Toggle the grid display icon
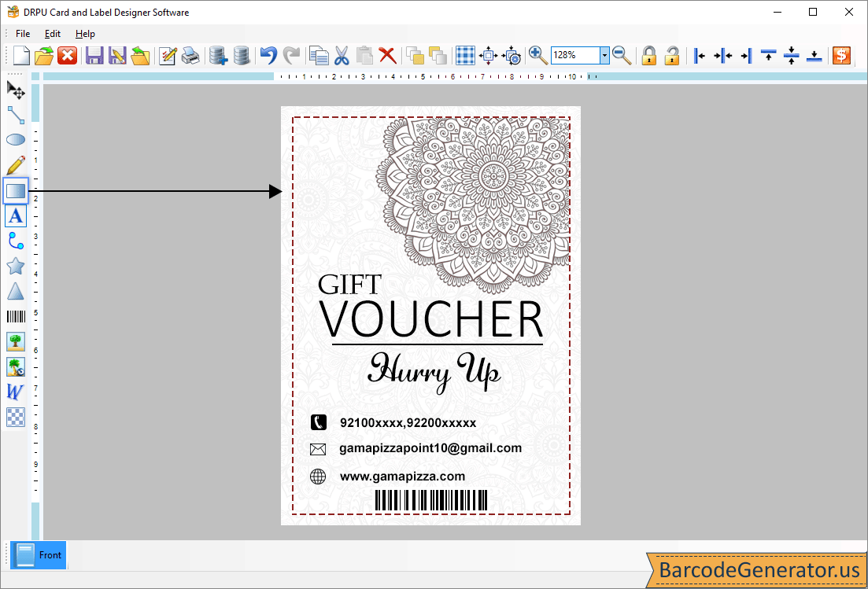The width and height of the screenshot is (868, 589). click(465, 55)
